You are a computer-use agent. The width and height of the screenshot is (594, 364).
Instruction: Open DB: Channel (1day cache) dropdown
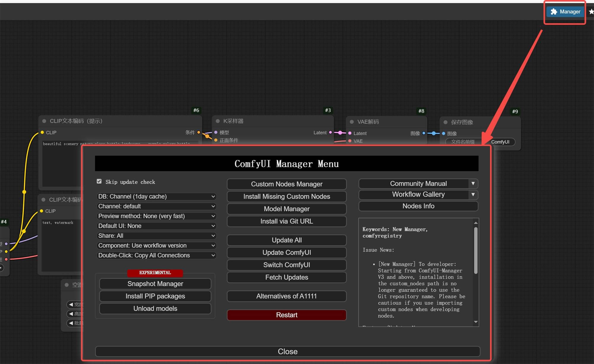point(157,197)
